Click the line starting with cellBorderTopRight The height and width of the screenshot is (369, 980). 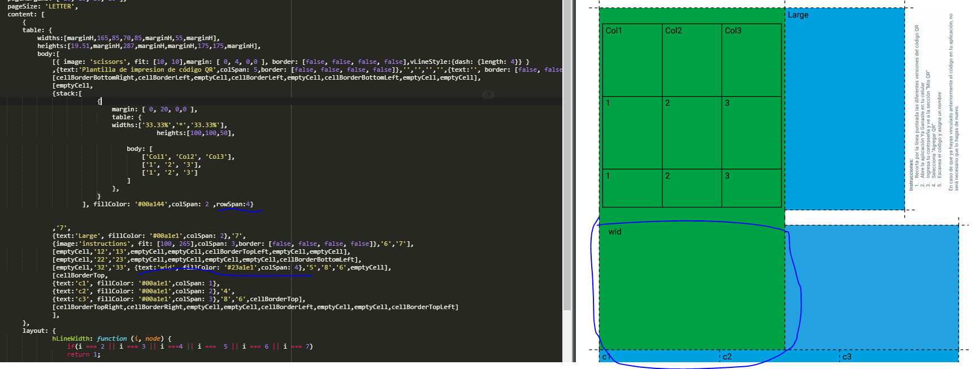pos(255,307)
